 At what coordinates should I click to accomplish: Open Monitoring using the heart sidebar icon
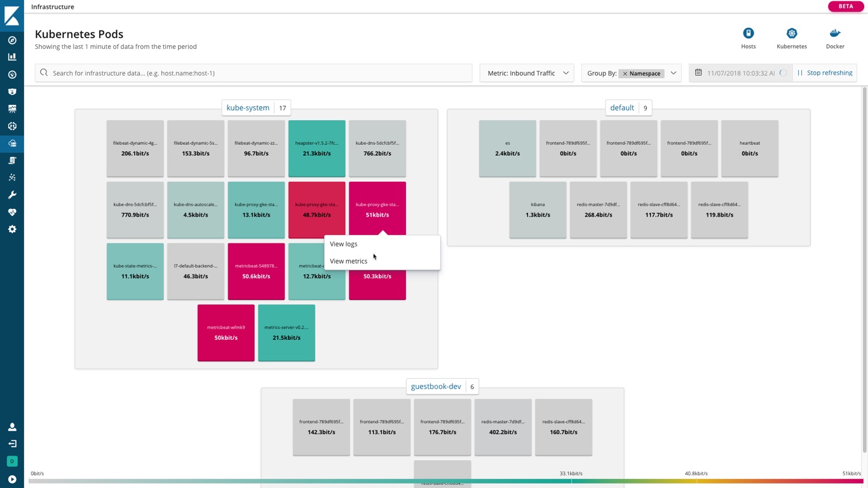click(12, 212)
